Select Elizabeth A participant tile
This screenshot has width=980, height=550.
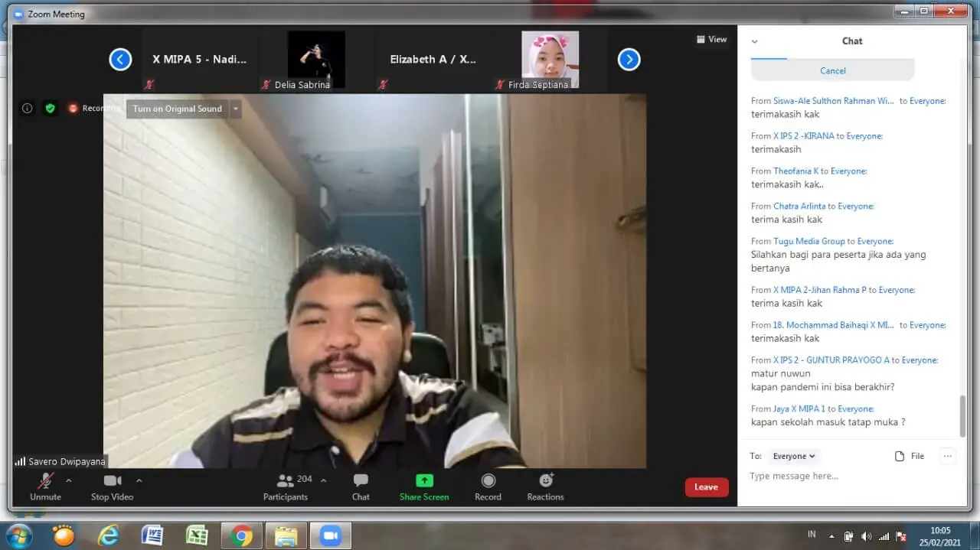[x=433, y=60]
